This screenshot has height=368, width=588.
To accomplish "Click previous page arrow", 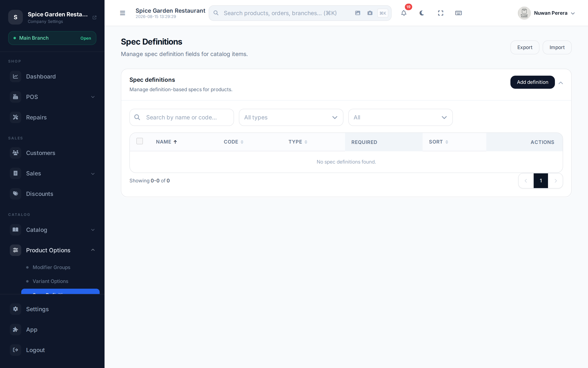I will pyautogui.click(x=526, y=181).
